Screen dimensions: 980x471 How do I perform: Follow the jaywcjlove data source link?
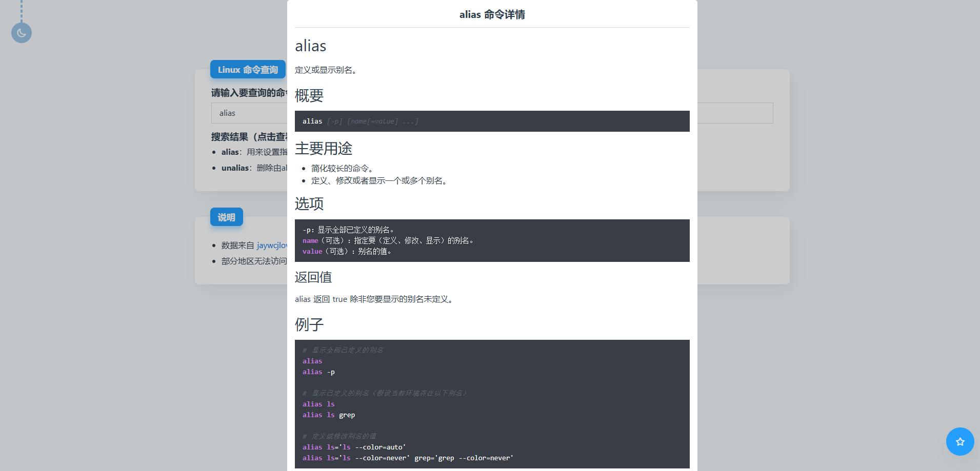[272, 245]
